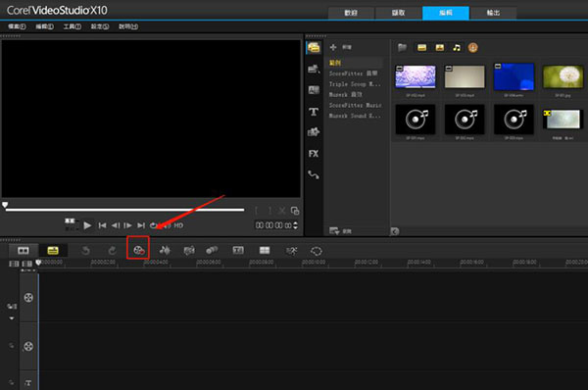Click the Add new folder plus button
Image resolution: width=588 pixels, height=390 pixels.
pos(333,47)
